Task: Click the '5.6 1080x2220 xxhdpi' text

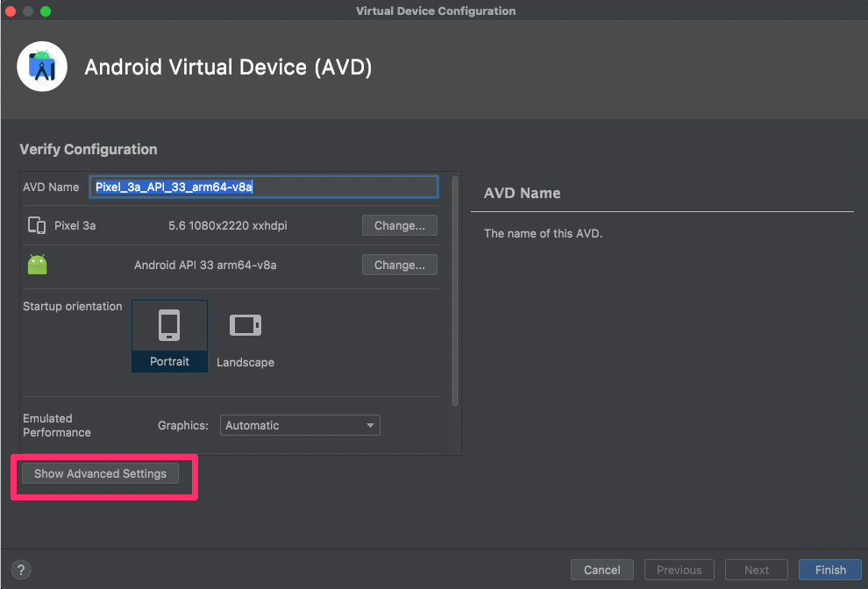Action: [x=227, y=225]
